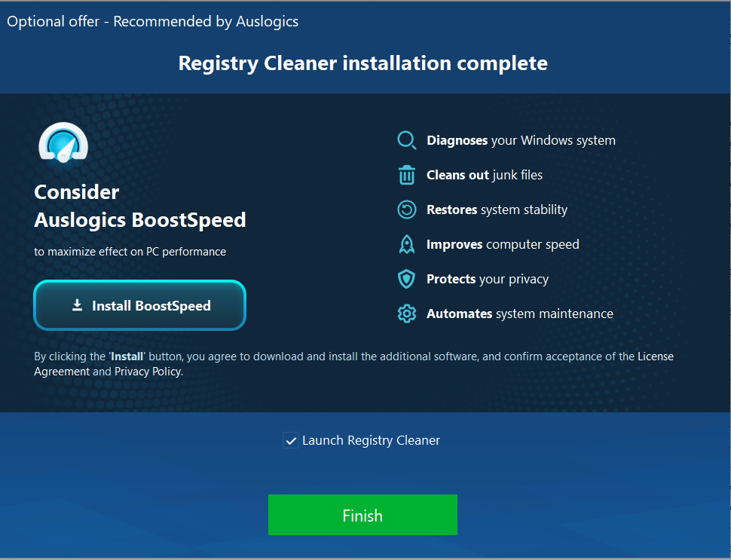Click the 'Consider Auslogics BoostSpeed' heading
This screenshot has width=731, height=560.
tap(140, 206)
